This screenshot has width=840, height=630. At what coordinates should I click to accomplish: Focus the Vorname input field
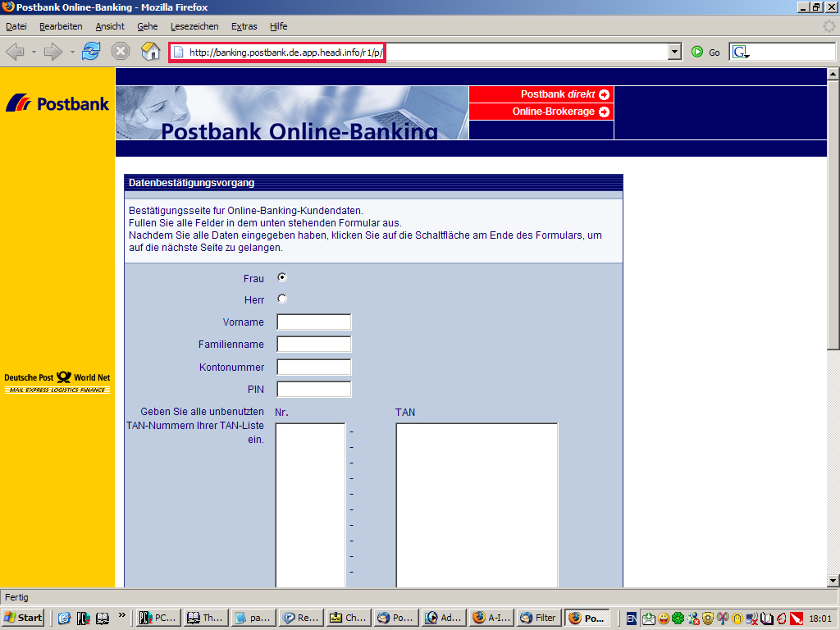314,322
